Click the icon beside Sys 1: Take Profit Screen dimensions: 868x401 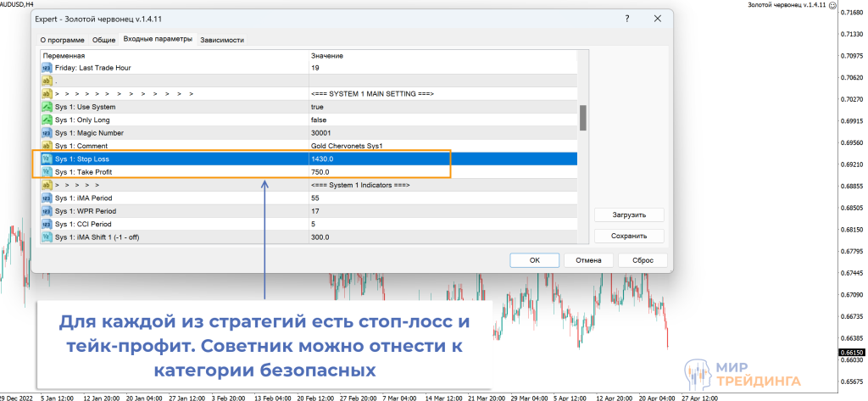pyautogui.click(x=47, y=172)
